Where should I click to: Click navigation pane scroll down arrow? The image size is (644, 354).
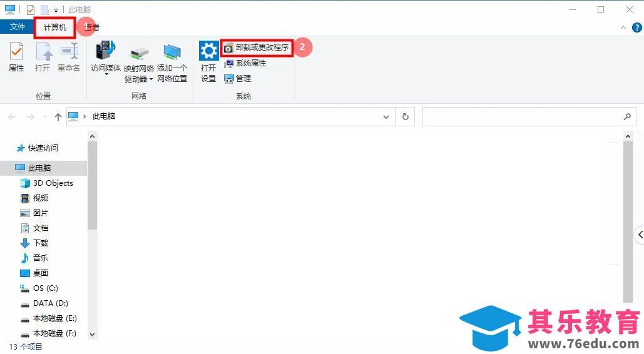click(x=93, y=334)
